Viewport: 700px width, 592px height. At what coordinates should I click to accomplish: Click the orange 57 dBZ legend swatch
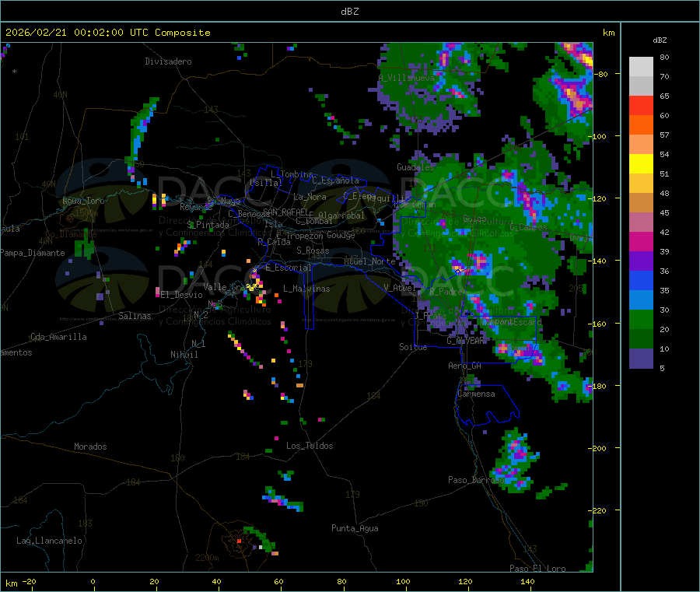pos(641,125)
